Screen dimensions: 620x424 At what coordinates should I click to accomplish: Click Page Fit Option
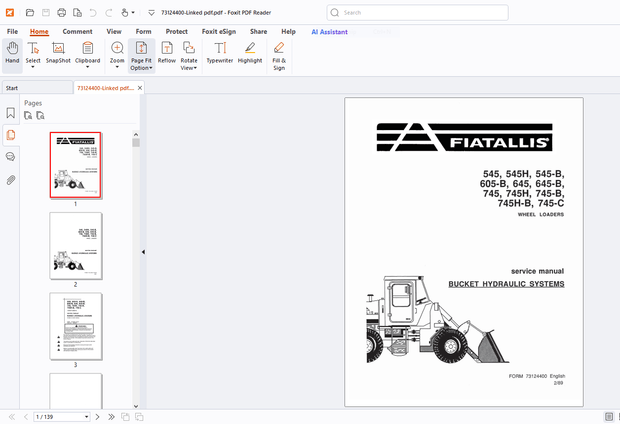141,56
